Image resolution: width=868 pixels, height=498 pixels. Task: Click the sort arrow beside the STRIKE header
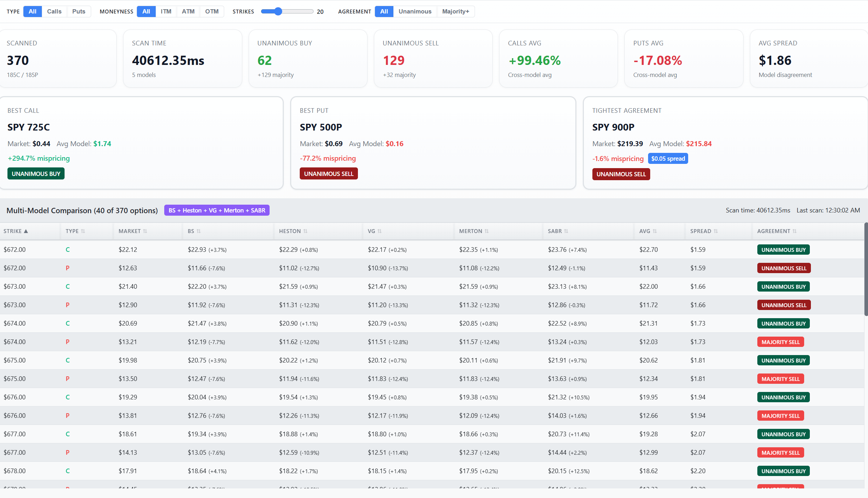(x=26, y=231)
